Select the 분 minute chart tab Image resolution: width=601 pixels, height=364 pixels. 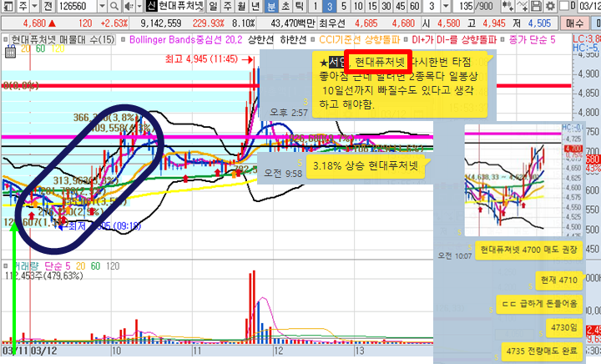tap(271, 6)
